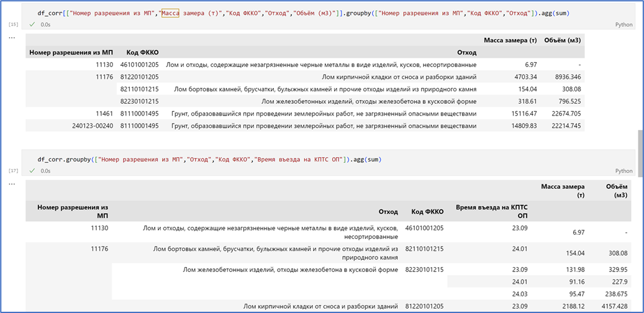Click the 'Объём (м3)' header in first table
This screenshot has height=313, width=644.
pyautogui.click(x=562, y=40)
